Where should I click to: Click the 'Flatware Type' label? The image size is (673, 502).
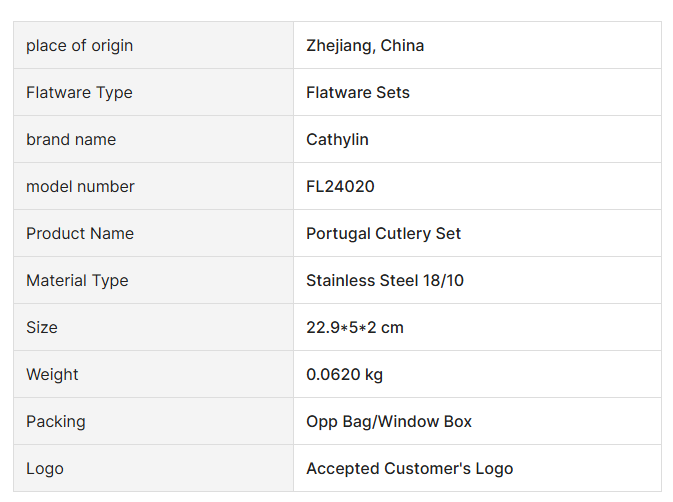pyautogui.click(x=79, y=93)
